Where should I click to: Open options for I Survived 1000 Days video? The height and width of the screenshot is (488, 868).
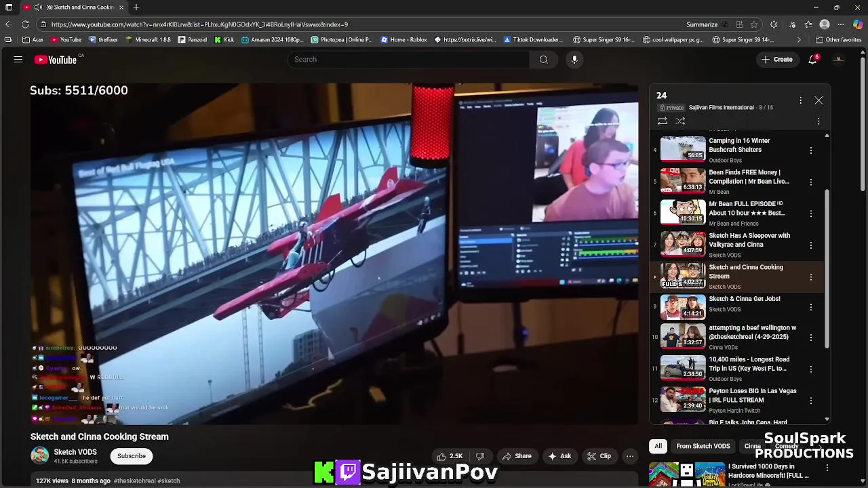pos(827,468)
